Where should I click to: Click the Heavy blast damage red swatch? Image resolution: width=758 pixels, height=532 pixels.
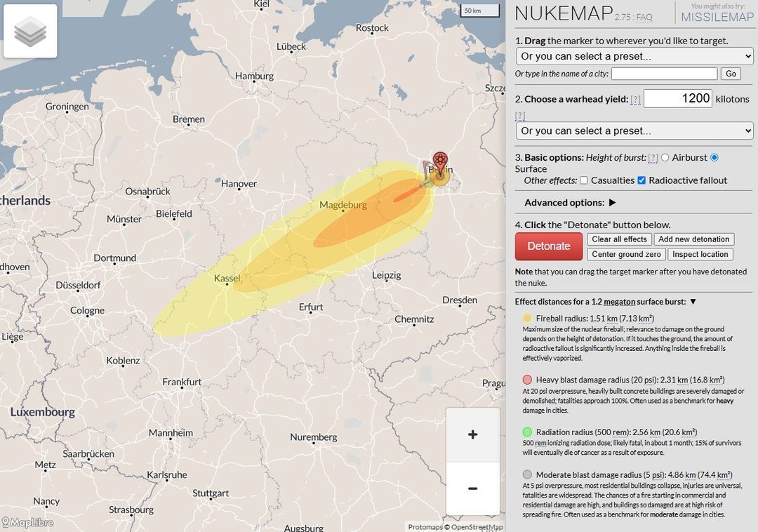(527, 379)
